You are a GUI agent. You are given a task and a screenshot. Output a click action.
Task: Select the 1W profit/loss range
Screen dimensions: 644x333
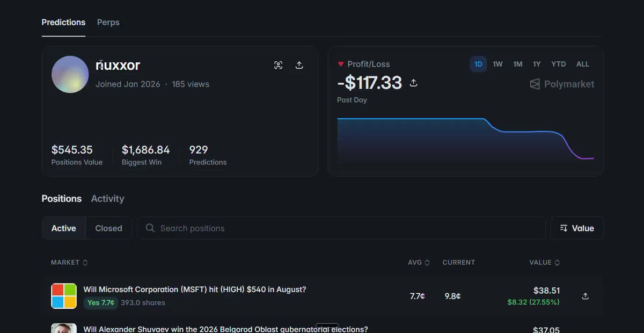click(497, 64)
